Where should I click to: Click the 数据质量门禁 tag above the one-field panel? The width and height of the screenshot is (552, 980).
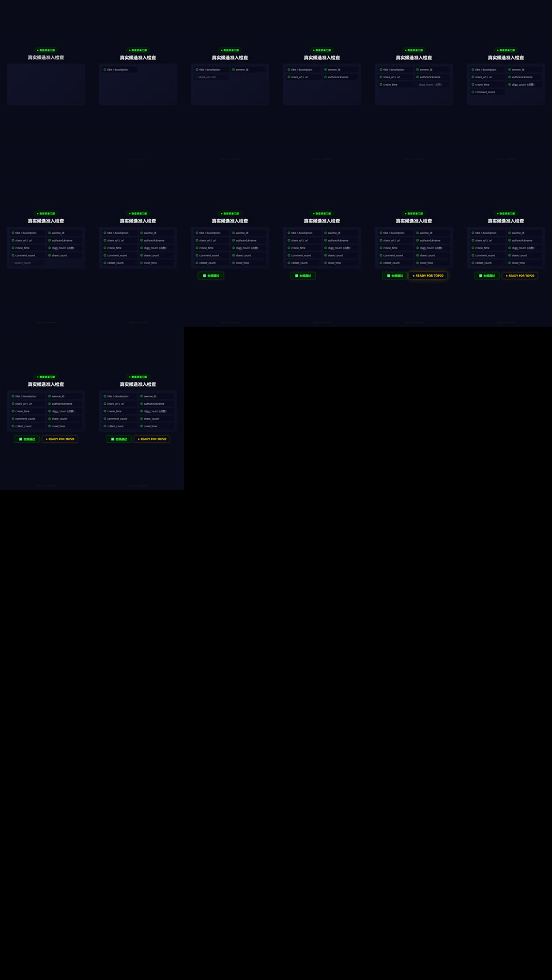(x=138, y=50)
